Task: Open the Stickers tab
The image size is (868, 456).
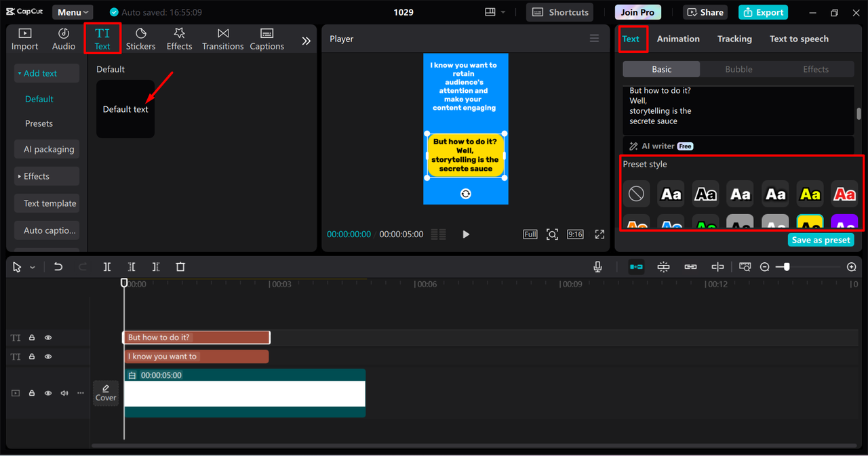Action: click(140, 39)
